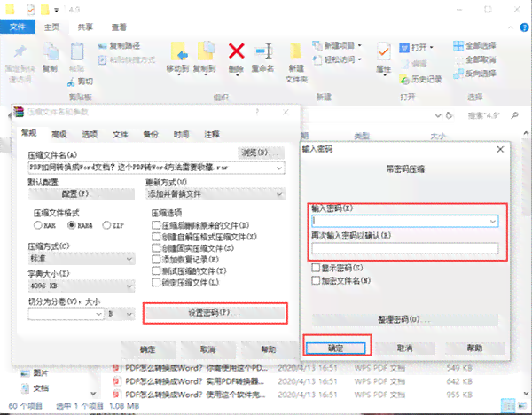Click the search magnifier in Explorer
This screenshot has width=532, height=415.
(514, 115)
